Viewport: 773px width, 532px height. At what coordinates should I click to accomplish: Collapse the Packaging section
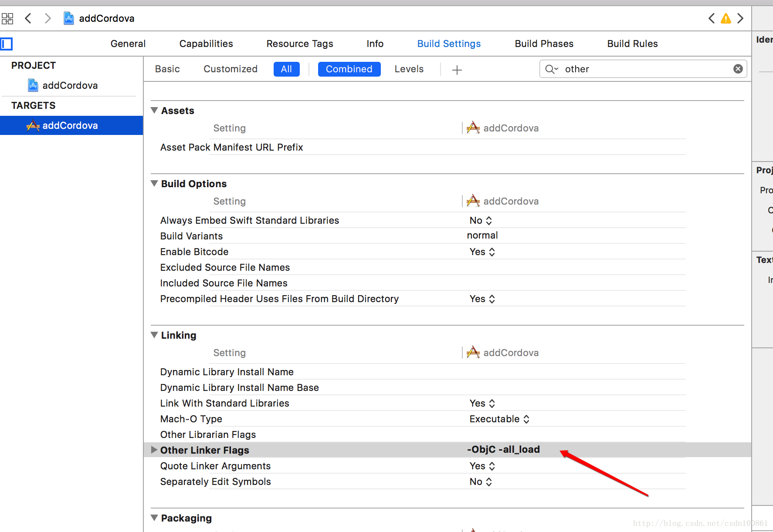(154, 518)
